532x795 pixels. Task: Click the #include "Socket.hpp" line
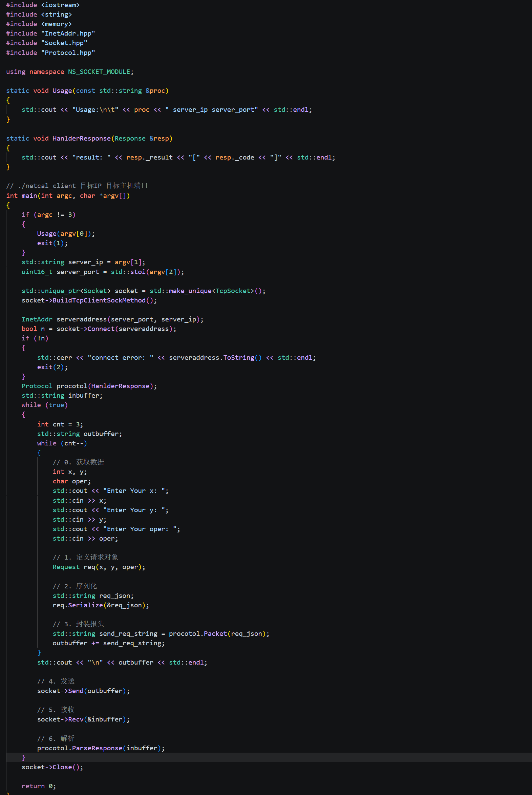coord(46,43)
